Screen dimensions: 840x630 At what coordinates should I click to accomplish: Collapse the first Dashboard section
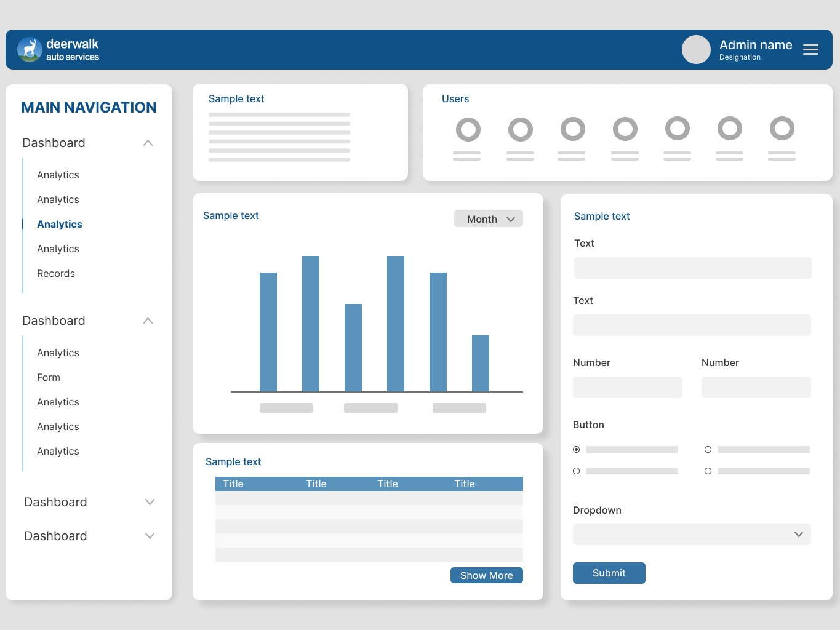[148, 143]
